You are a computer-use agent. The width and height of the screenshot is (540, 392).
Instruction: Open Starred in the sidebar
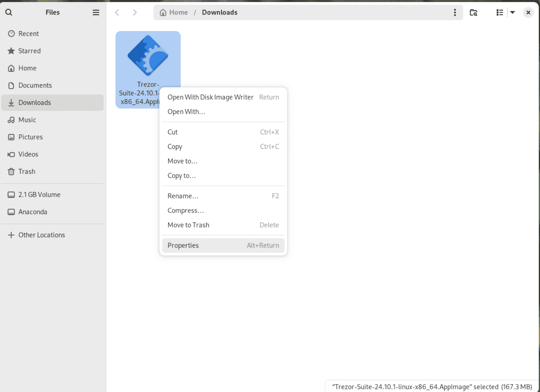pyautogui.click(x=53, y=51)
